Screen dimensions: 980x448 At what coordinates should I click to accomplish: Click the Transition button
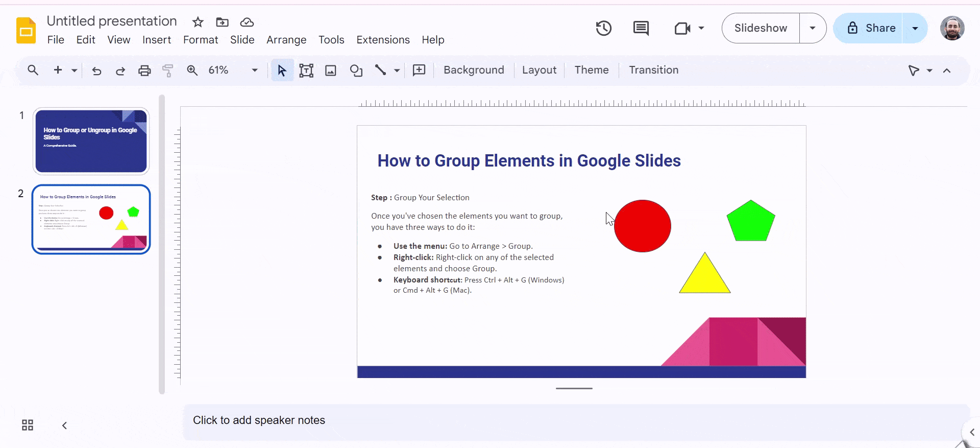coord(653,70)
